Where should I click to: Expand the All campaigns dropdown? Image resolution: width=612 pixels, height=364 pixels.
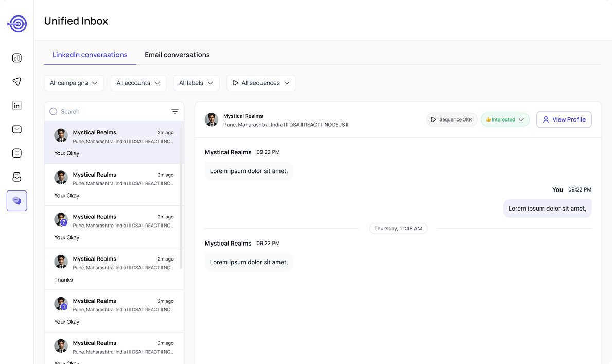tap(74, 83)
